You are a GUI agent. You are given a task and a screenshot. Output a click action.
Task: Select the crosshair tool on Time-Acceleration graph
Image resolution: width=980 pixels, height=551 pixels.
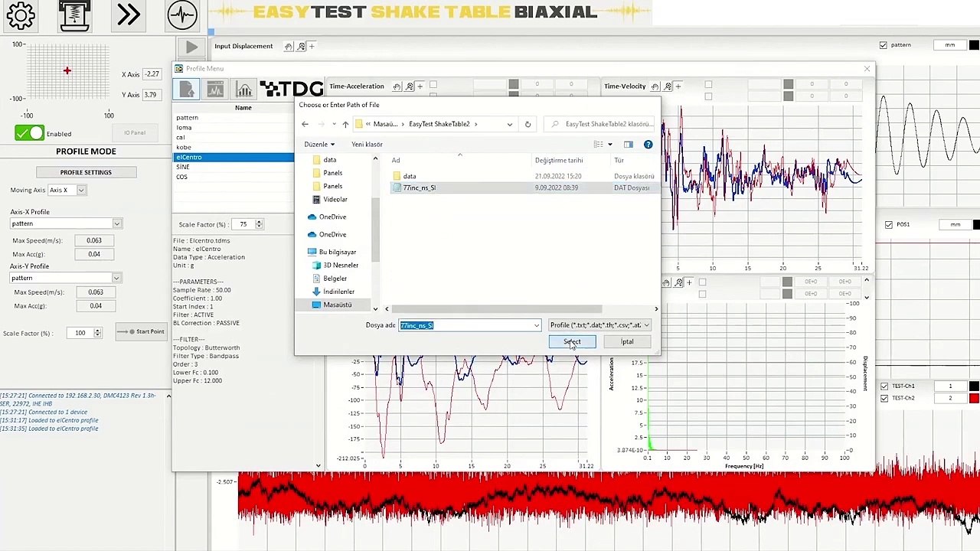pos(420,86)
